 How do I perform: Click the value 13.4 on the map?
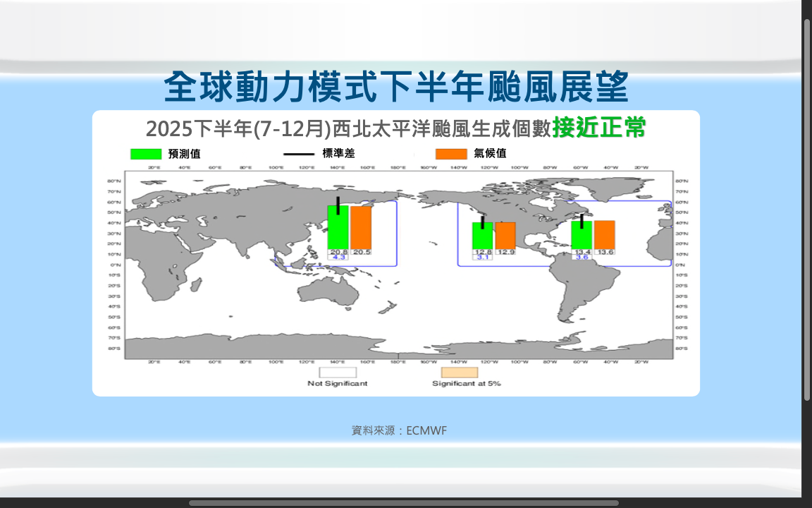582,252
